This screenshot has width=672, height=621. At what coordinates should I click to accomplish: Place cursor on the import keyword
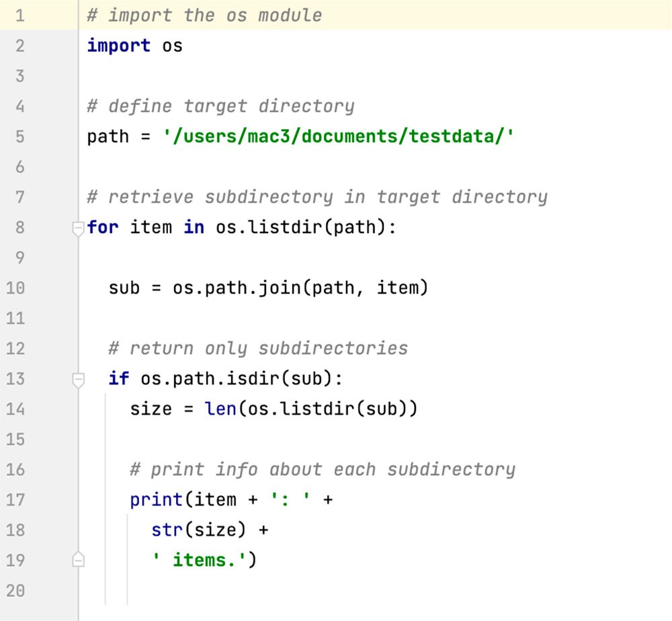click(x=118, y=46)
